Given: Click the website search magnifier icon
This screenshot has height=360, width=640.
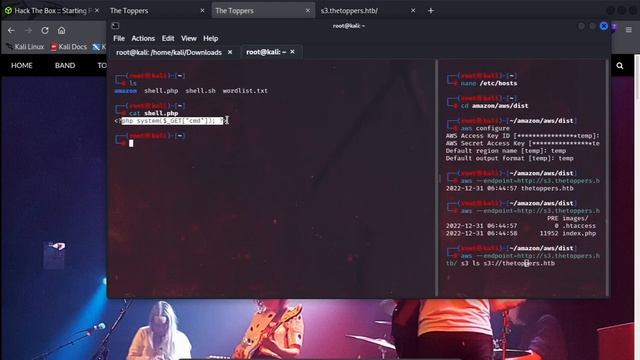Looking at the screenshot, I should click(620, 65).
